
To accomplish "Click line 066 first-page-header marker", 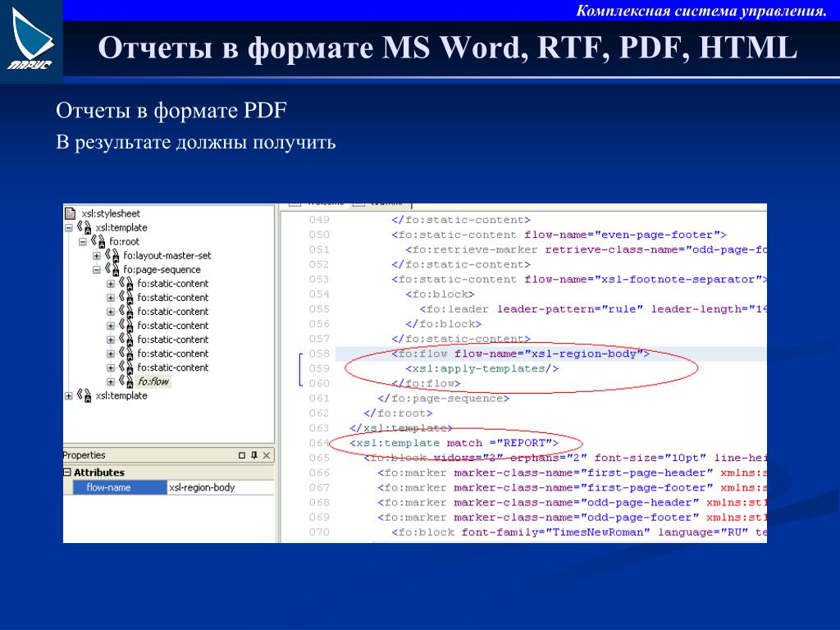I will tap(572, 473).
